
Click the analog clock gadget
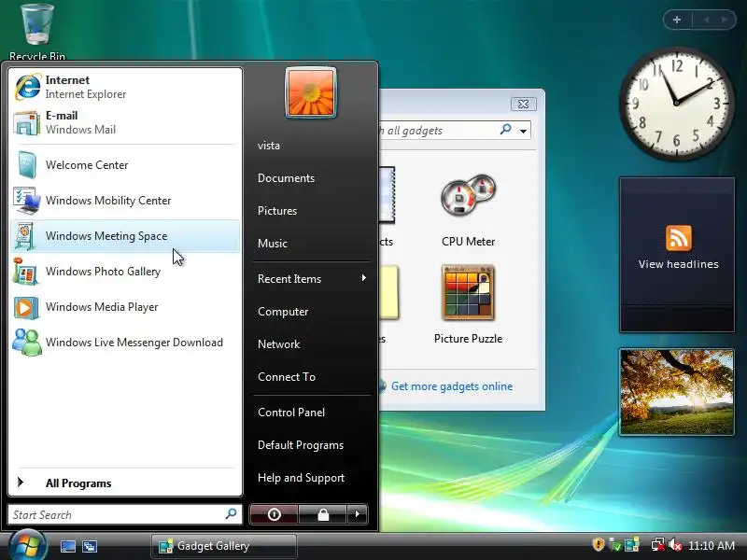click(x=676, y=103)
